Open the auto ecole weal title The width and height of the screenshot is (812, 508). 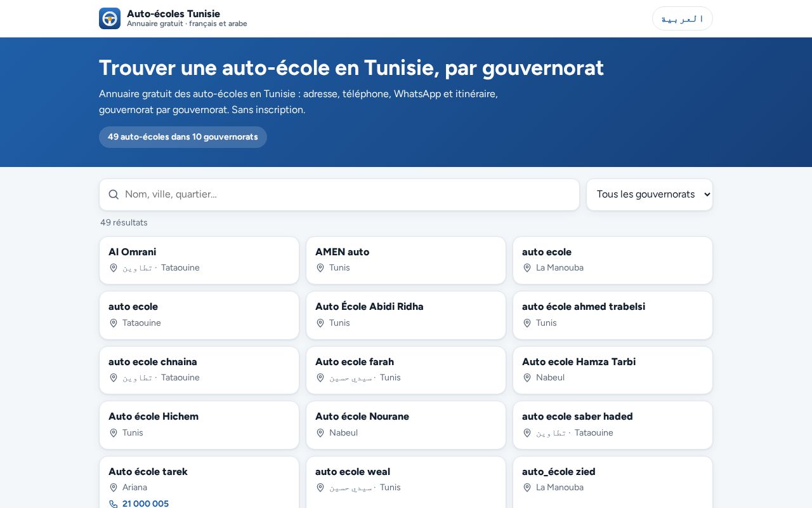[353, 472]
